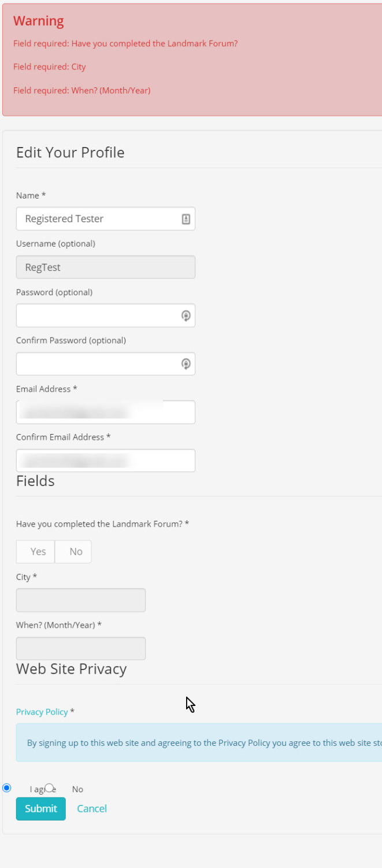This screenshot has width=382, height=868.
Task: Select the empty radio button beside No
Action: click(49, 788)
